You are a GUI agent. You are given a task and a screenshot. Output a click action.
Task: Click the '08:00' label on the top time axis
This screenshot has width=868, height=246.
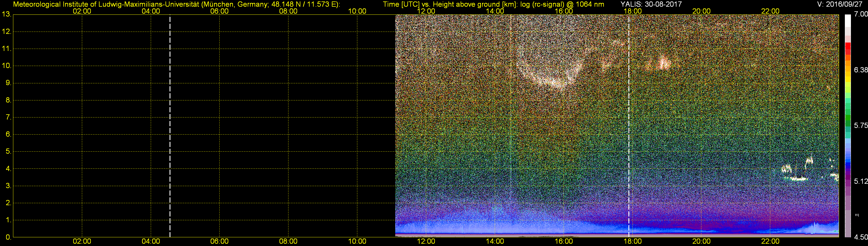(288, 11)
